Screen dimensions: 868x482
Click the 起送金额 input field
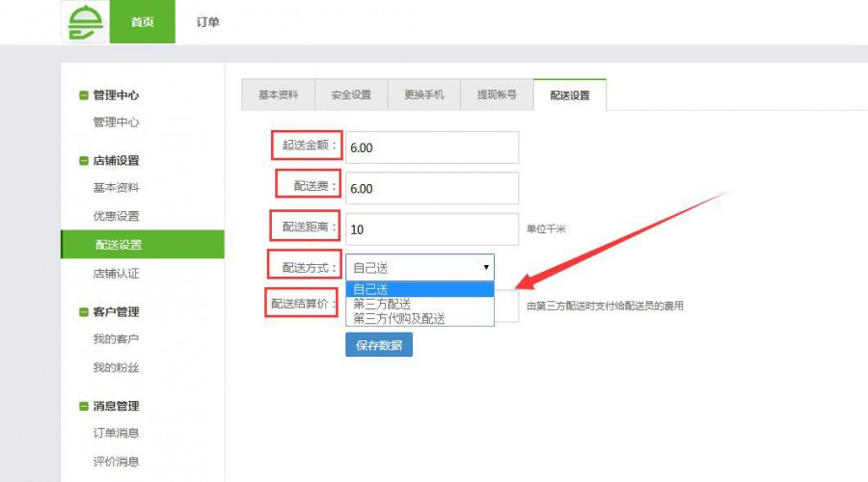[x=432, y=147]
